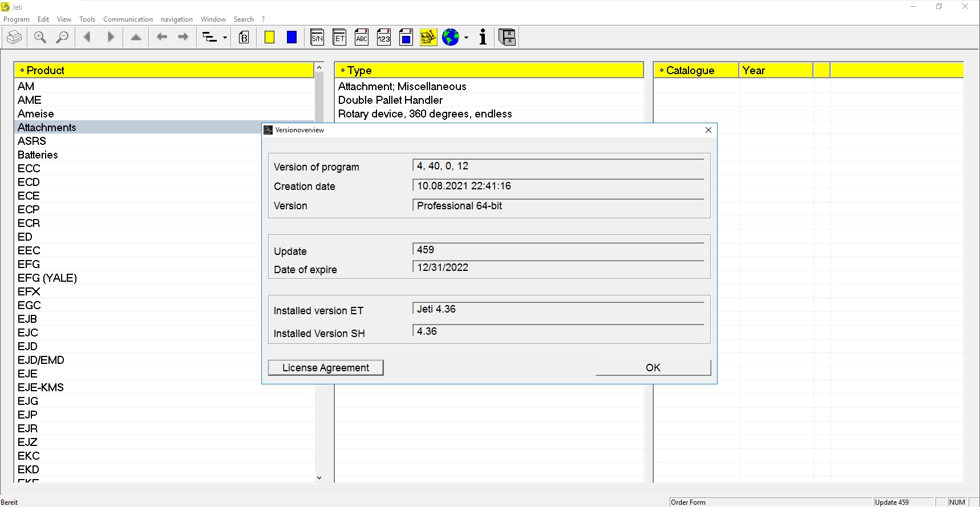980x507 pixels.
Task: Click the Type column header
Action: pos(489,70)
